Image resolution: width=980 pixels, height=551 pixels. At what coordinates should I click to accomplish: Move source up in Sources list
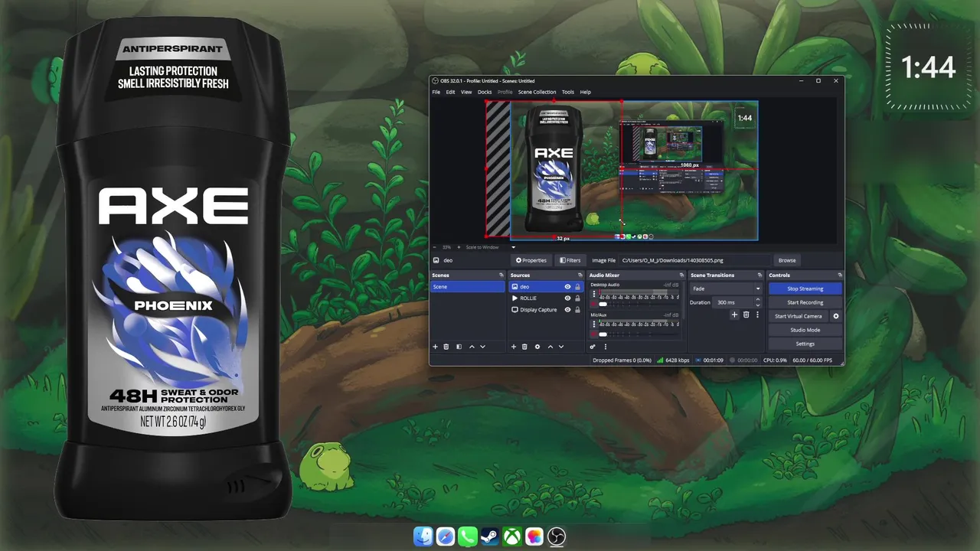[x=550, y=347]
